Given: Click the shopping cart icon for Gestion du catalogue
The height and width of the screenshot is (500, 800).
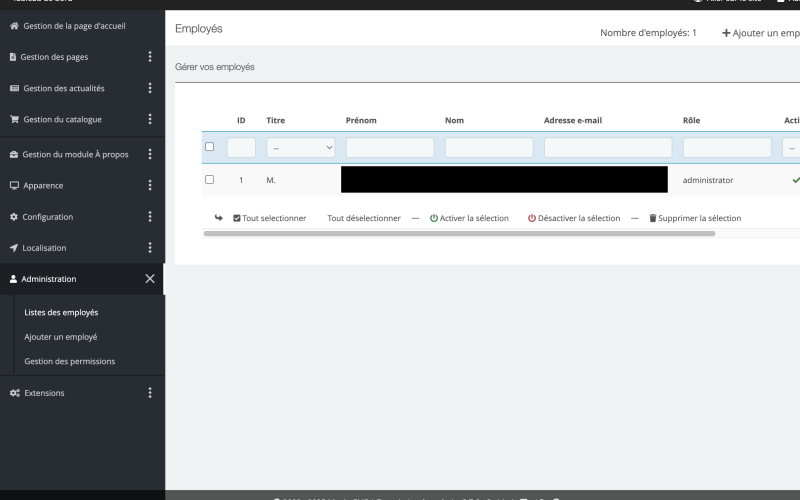Looking at the screenshot, I should pos(14,119).
